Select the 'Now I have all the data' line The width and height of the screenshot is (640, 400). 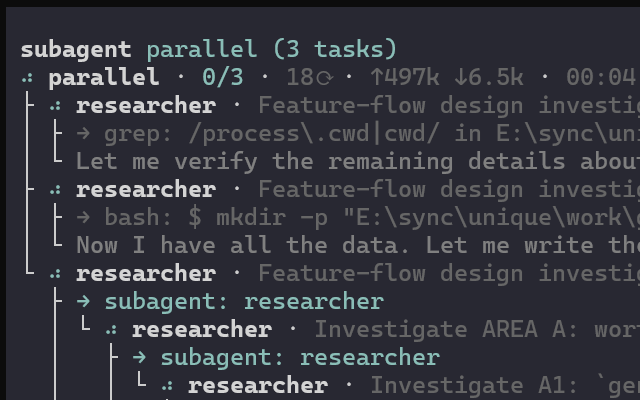click(x=358, y=246)
